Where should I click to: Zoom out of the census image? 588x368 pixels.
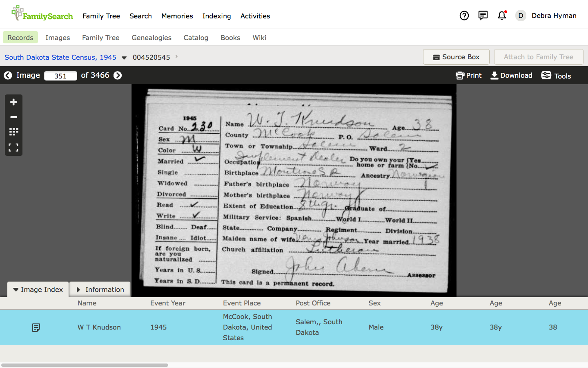(x=13, y=117)
